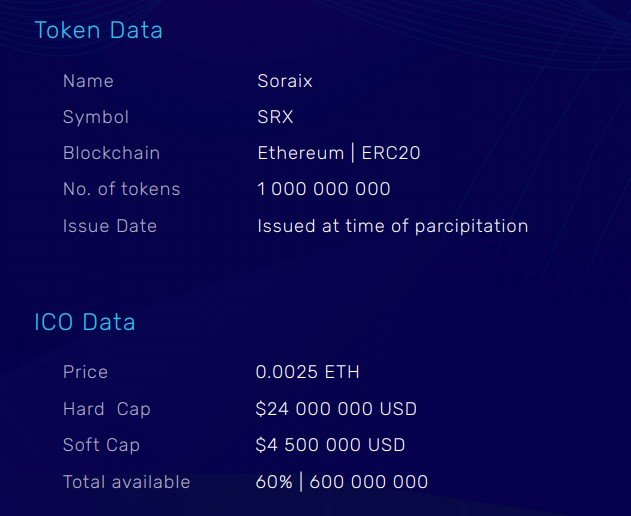Select the Name label
The height and width of the screenshot is (516, 631).
click(x=88, y=81)
